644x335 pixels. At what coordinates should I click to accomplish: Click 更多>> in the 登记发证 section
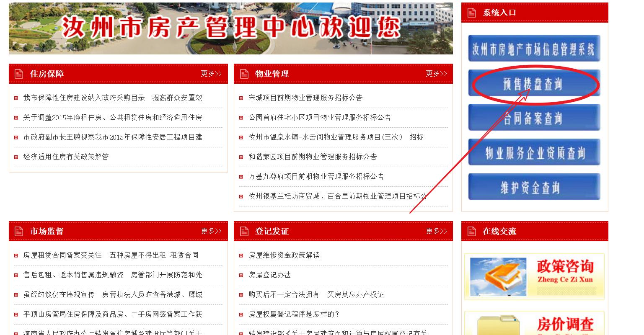pyautogui.click(x=436, y=231)
